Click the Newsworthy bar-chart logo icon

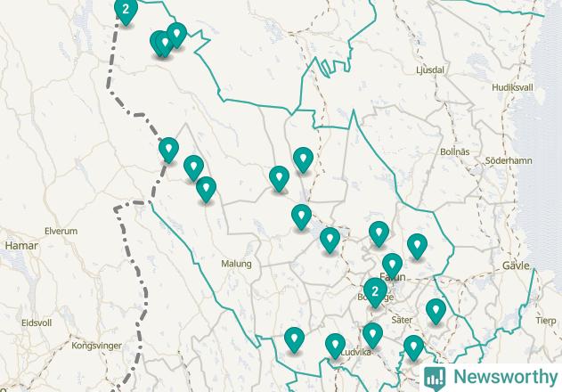pyautogui.click(x=435, y=378)
